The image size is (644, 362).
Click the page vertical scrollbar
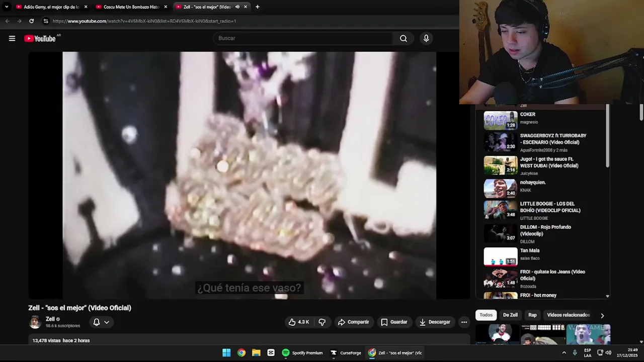click(641, 113)
